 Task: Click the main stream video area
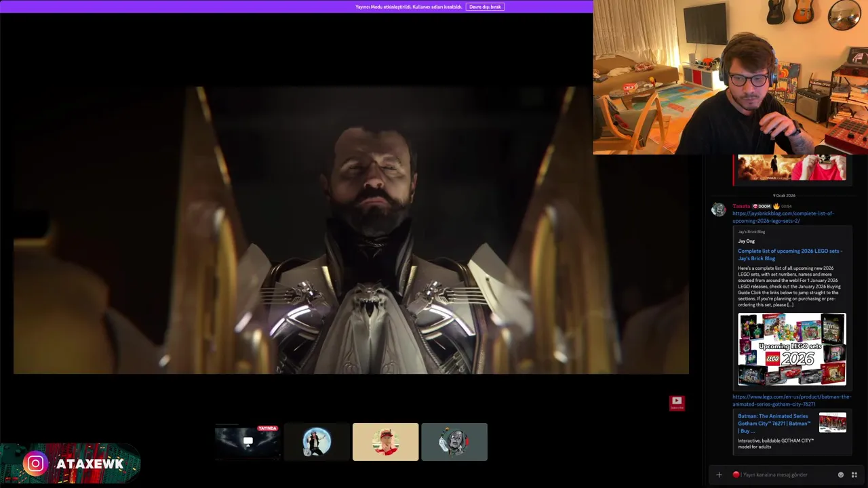(x=351, y=230)
